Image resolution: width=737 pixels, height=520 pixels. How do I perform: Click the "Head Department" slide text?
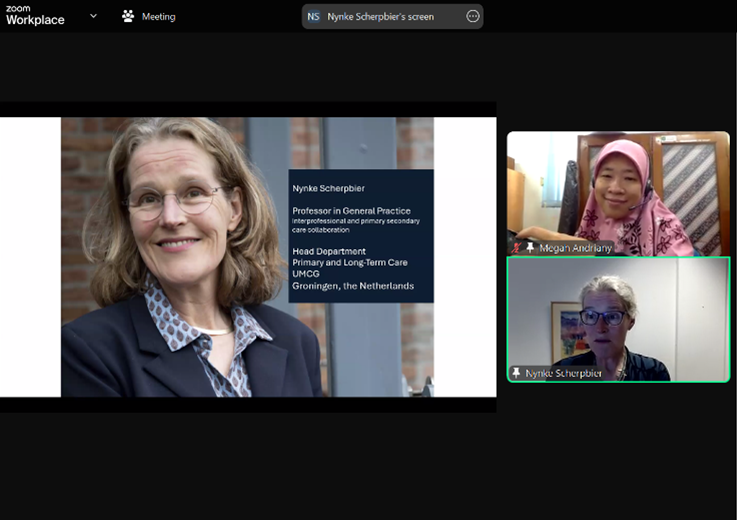tap(329, 251)
